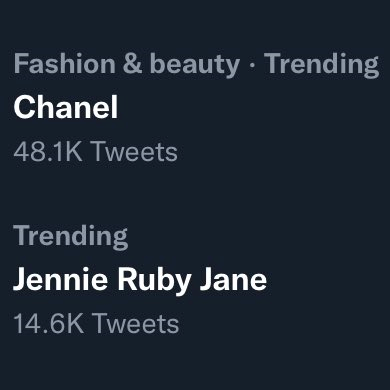Click the Fashion & beauty category label
The image size is (390, 390).
coord(127,63)
